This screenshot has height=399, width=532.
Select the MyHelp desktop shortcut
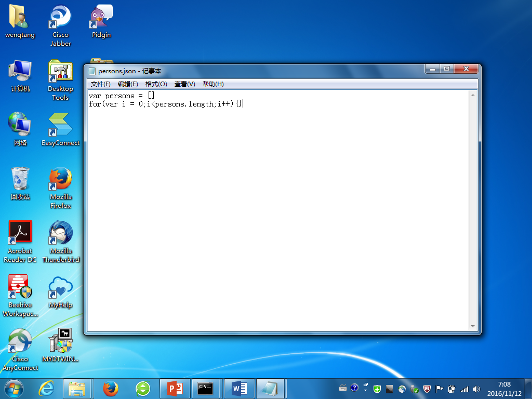[60, 292]
